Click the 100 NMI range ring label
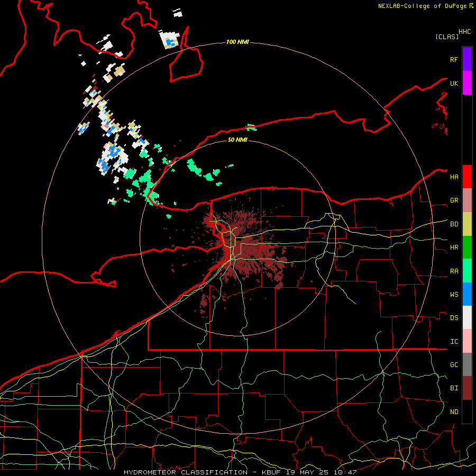Viewport: 476px width, 476px height. (x=237, y=42)
